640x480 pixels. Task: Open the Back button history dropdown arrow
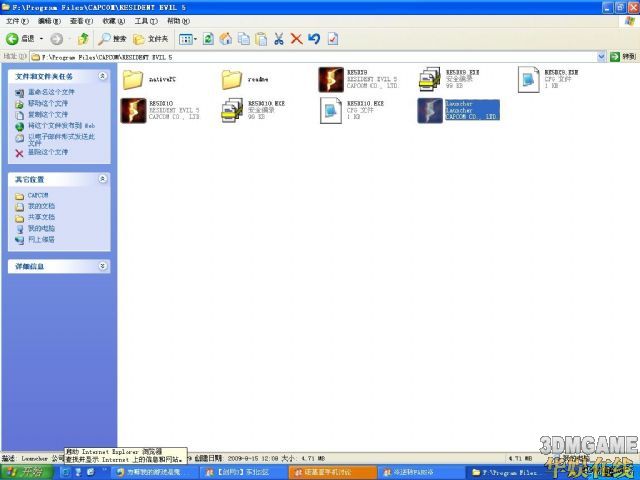click(41, 39)
